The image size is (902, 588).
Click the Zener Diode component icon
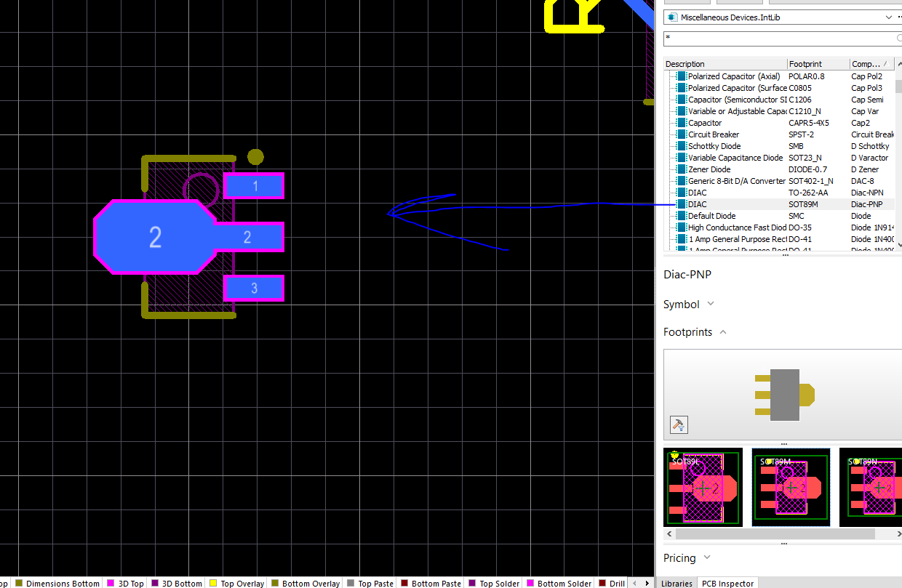coord(682,169)
